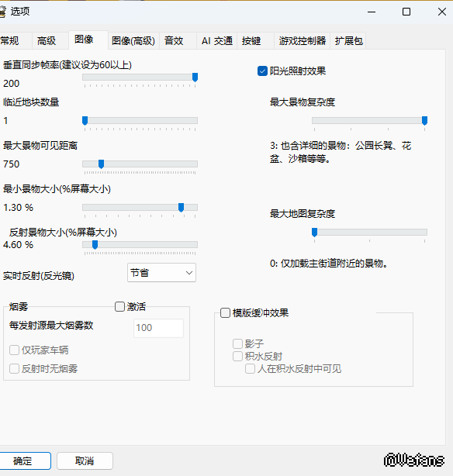Open the 扩展包 tab
Image resolution: width=453 pixels, height=476 pixels.
click(348, 40)
